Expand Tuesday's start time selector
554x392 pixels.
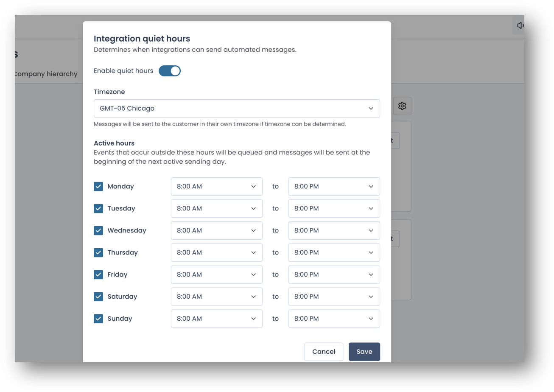point(216,208)
